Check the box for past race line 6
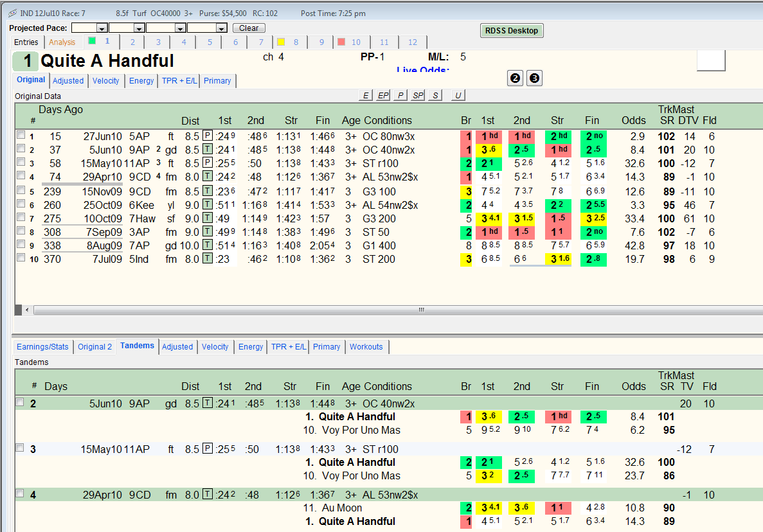The image size is (763, 532). click(21, 204)
